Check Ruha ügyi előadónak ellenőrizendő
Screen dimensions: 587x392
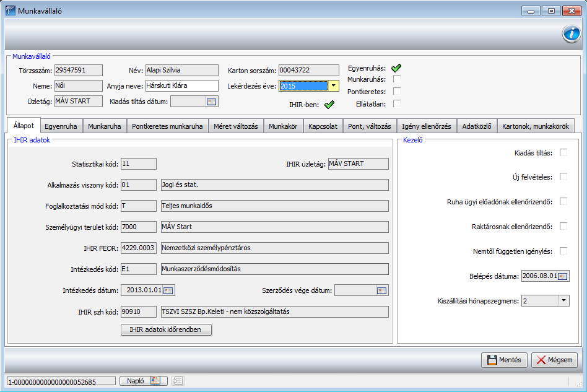click(x=563, y=201)
